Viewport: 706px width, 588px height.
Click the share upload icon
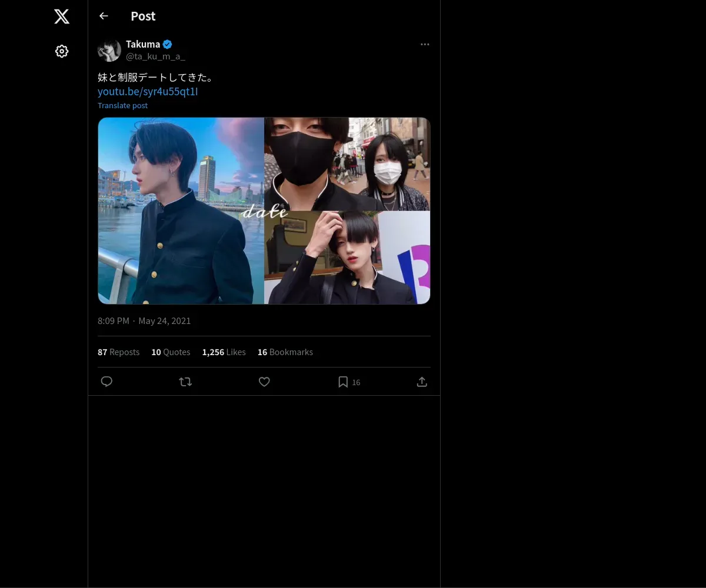[x=422, y=382]
